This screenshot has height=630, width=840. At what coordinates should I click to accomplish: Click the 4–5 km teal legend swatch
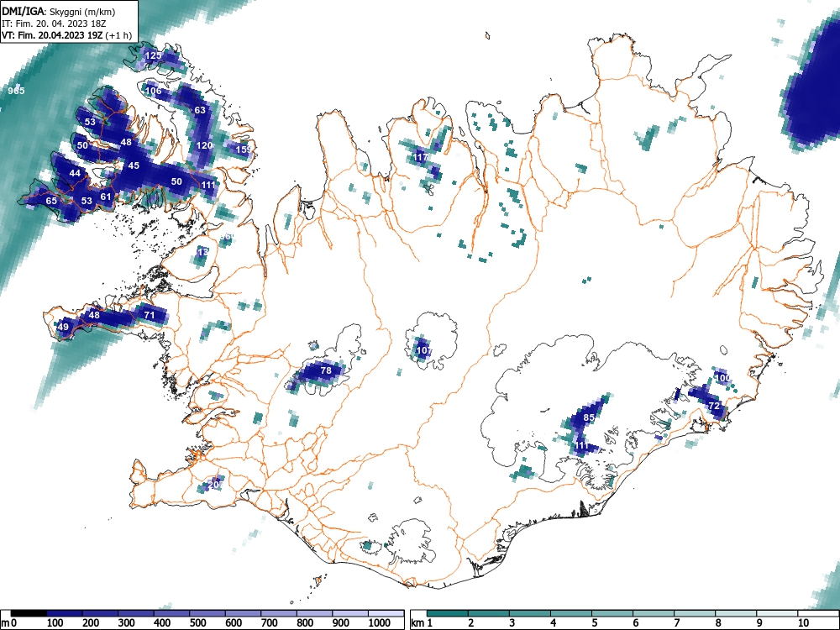[x=571, y=614]
